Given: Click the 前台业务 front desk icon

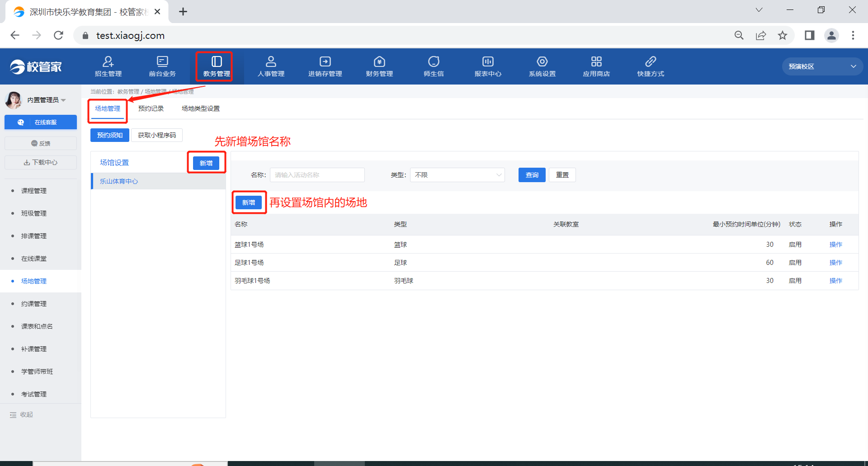Looking at the screenshot, I should tap(162, 62).
